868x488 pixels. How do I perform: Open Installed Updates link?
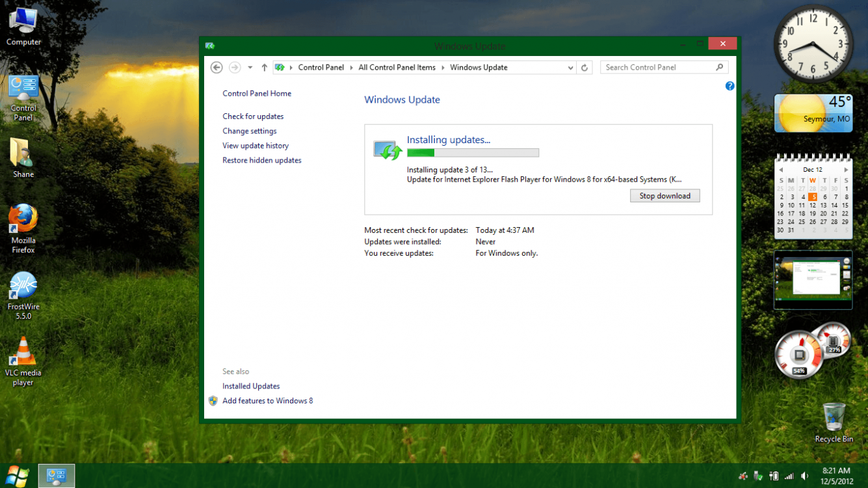pyautogui.click(x=251, y=386)
